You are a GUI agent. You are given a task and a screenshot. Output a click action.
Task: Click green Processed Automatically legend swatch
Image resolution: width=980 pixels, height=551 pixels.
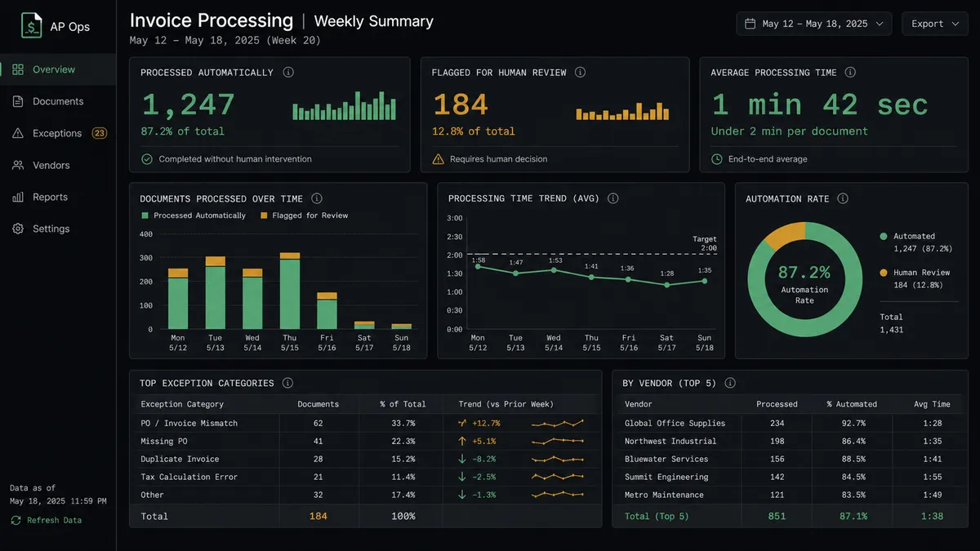coord(145,216)
